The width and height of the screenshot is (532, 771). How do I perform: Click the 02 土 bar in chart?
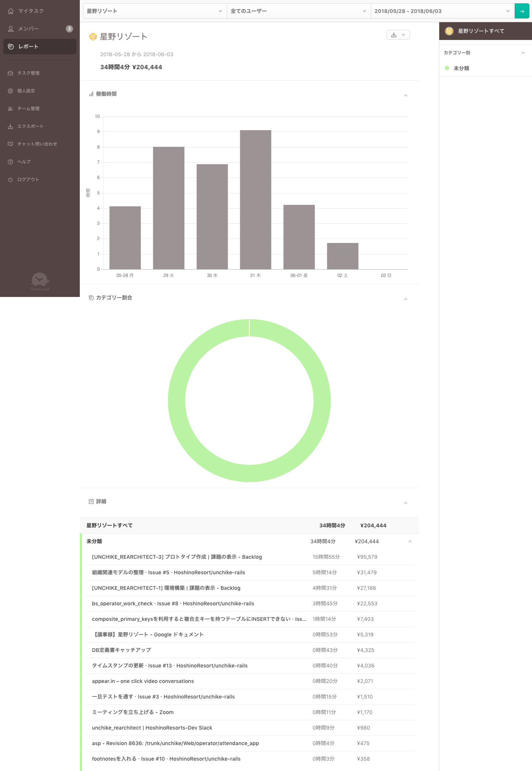point(343,256)
